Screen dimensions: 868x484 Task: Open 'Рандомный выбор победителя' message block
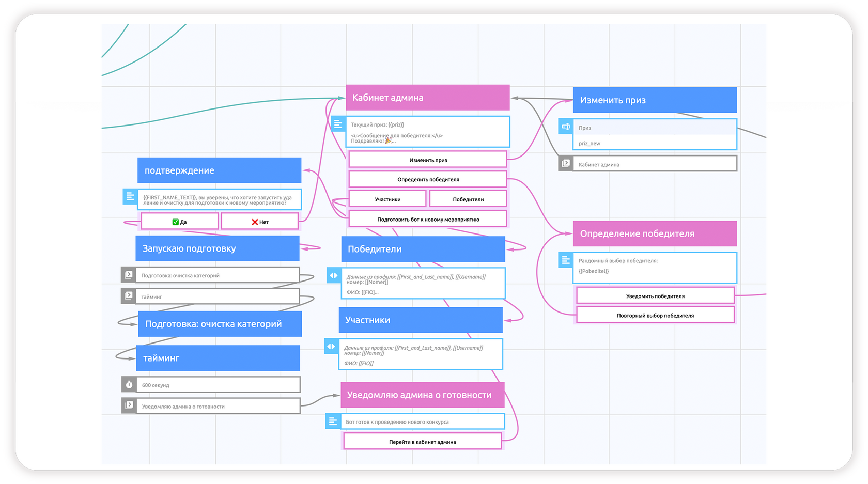(655, 268)
